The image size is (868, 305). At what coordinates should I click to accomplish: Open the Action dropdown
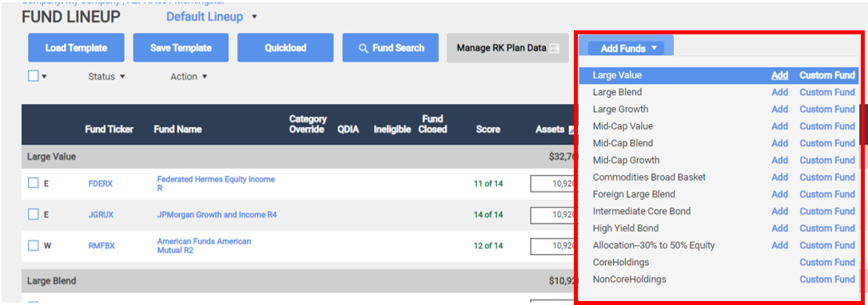coord(189,77)
